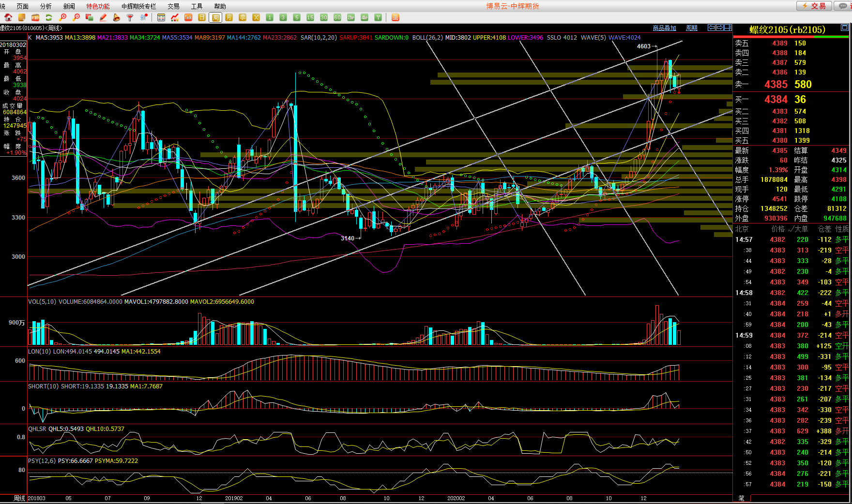Switch to the 笔 tab at bottom

pos(742,498)
